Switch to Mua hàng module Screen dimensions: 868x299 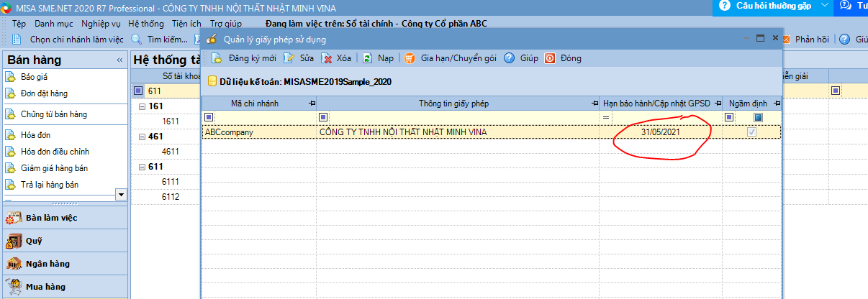pos(64,287)
